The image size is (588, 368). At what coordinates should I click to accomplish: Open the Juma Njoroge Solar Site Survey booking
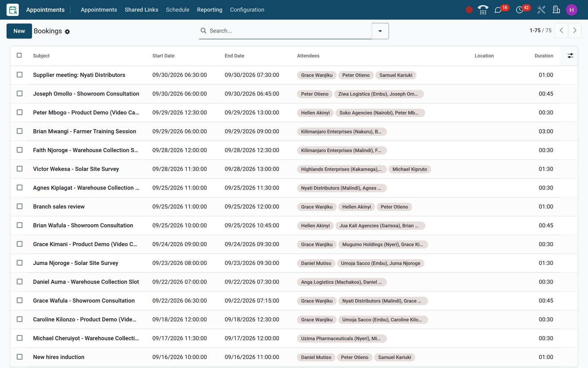[76, 263]
